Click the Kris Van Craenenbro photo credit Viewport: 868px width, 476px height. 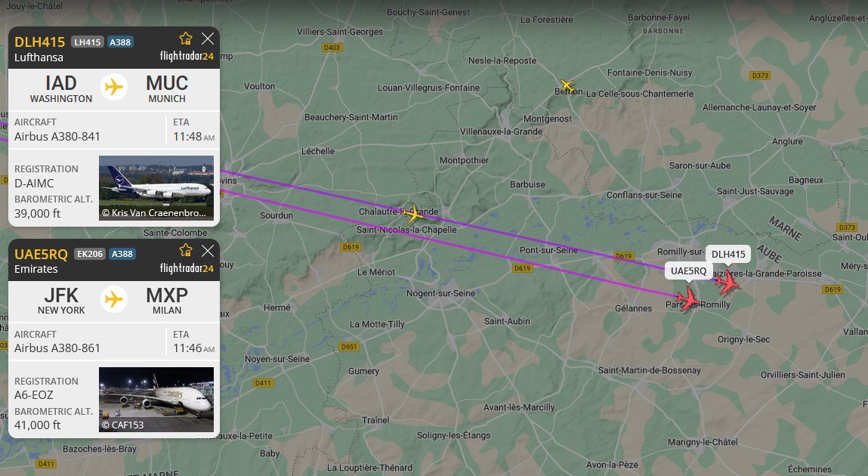coord(154,213)
